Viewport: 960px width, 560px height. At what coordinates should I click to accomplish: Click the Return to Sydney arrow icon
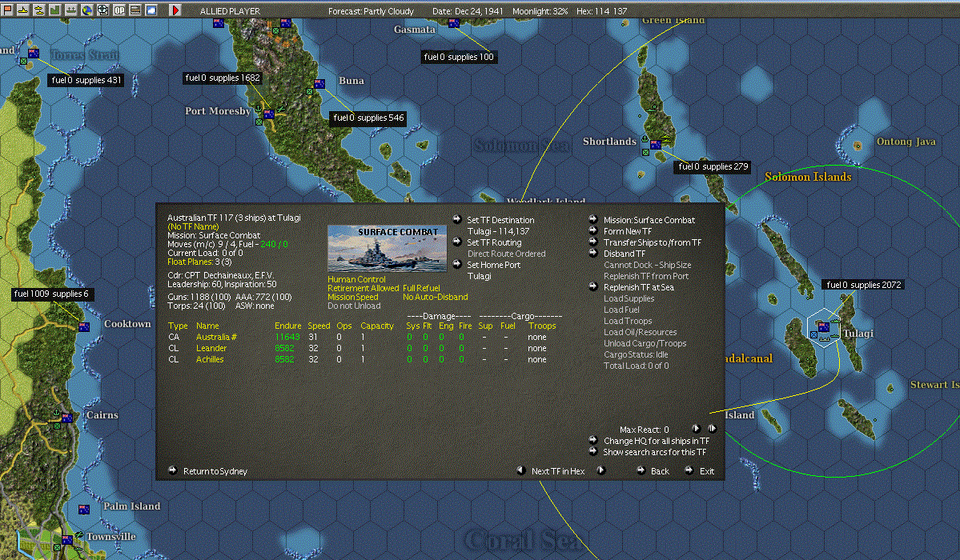[x=173, y=470]
